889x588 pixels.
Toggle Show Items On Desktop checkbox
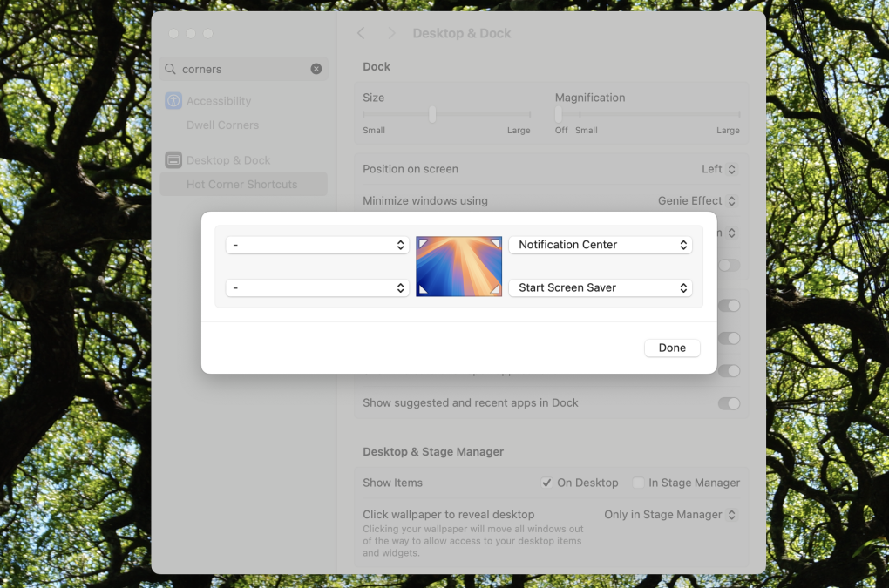546,483
